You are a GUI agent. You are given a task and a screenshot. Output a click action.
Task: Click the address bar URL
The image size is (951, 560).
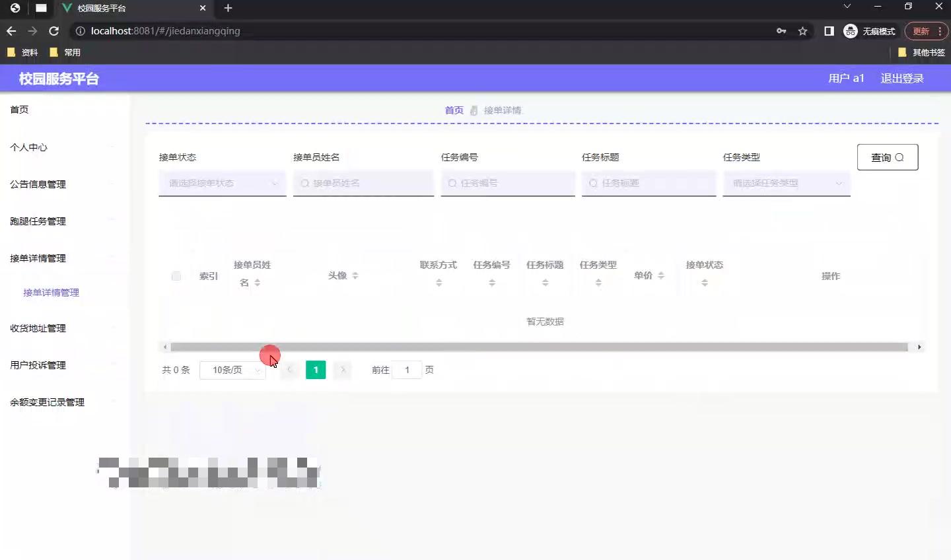tap(166, 31)
